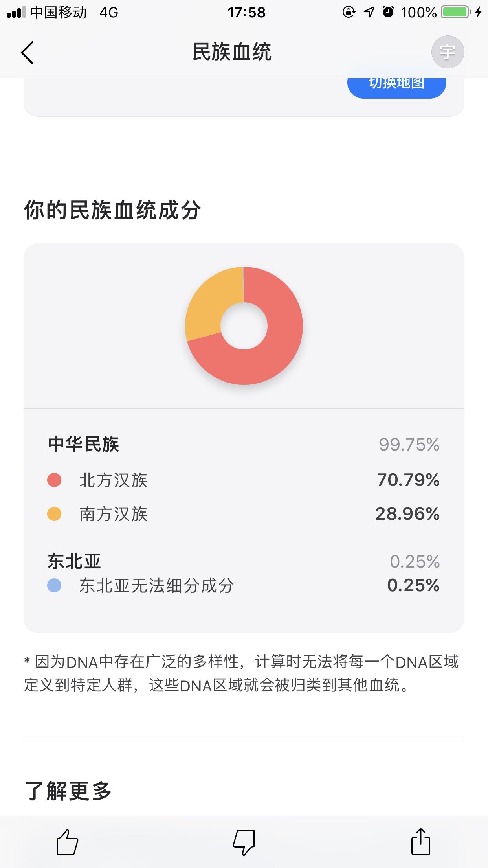Screen dimensions: 488x868
Task: Select the red 北方汉族 color dot
Action: click(54, 480)
